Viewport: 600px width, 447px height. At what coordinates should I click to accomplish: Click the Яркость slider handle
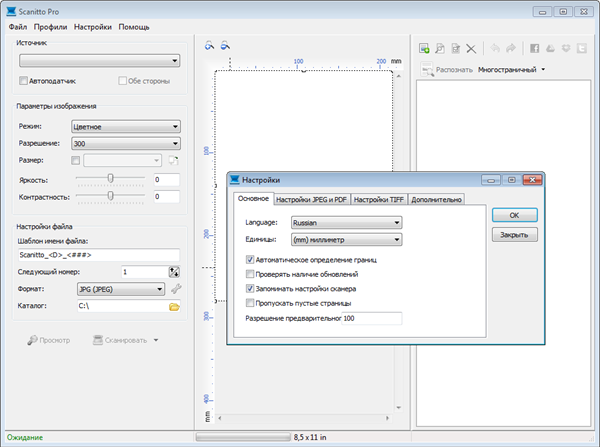coord(111,178)
